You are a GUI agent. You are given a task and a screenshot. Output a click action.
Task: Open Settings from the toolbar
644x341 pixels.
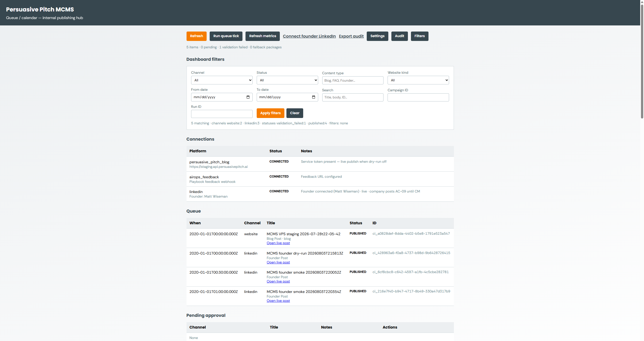pyautogui.click(x=377, y=36)
